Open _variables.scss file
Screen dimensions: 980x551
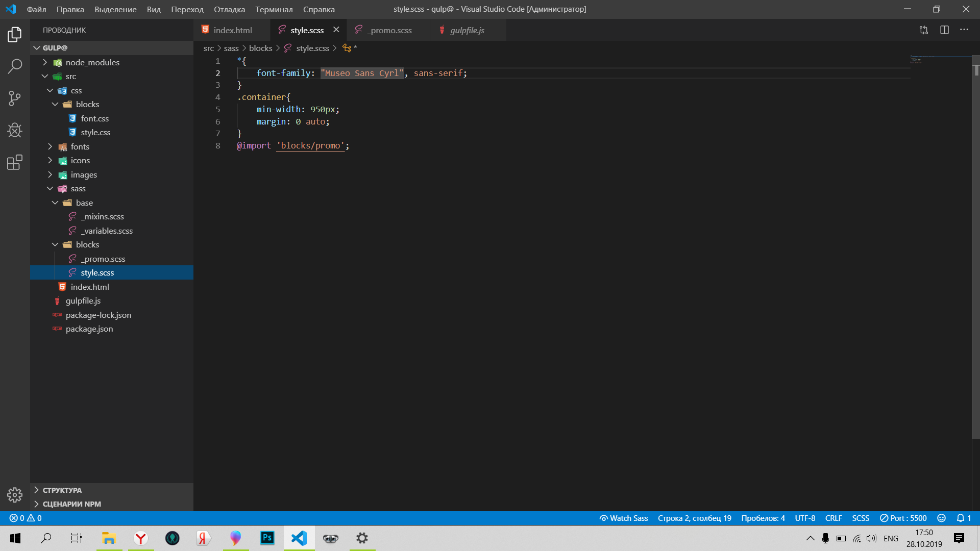pos(112,231)
